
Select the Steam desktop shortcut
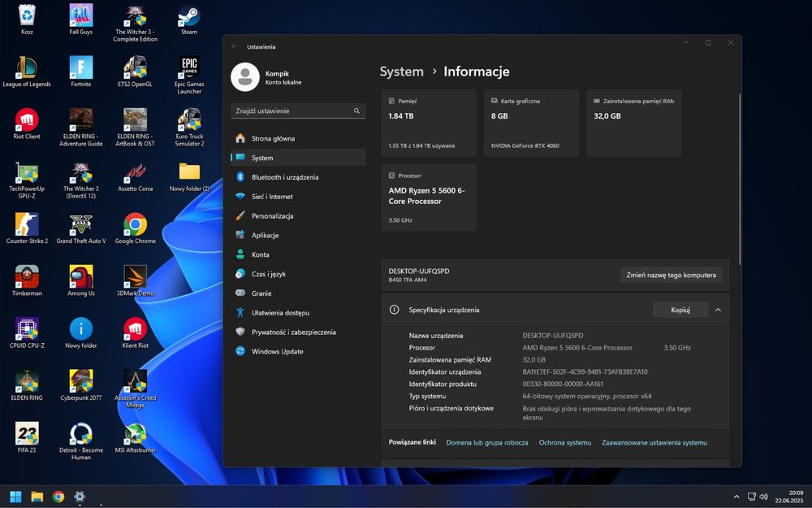tap(189, 20)
